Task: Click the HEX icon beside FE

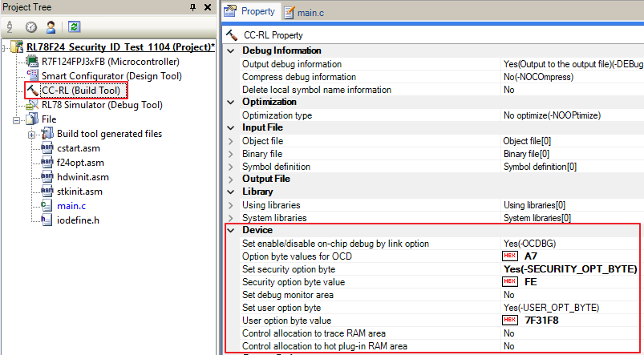Action: pyautogui.click(x=510, y=282)
